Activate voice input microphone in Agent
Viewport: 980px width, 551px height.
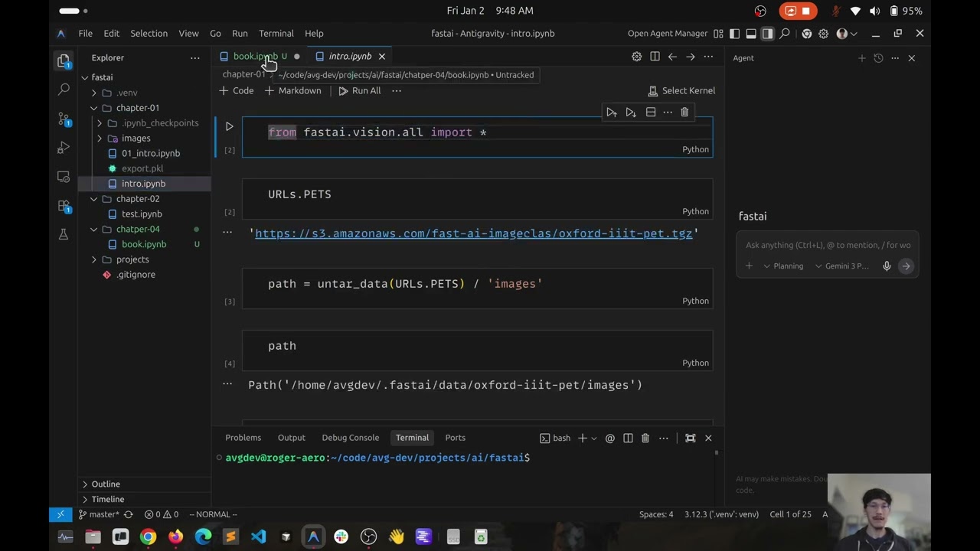(887, 266)
